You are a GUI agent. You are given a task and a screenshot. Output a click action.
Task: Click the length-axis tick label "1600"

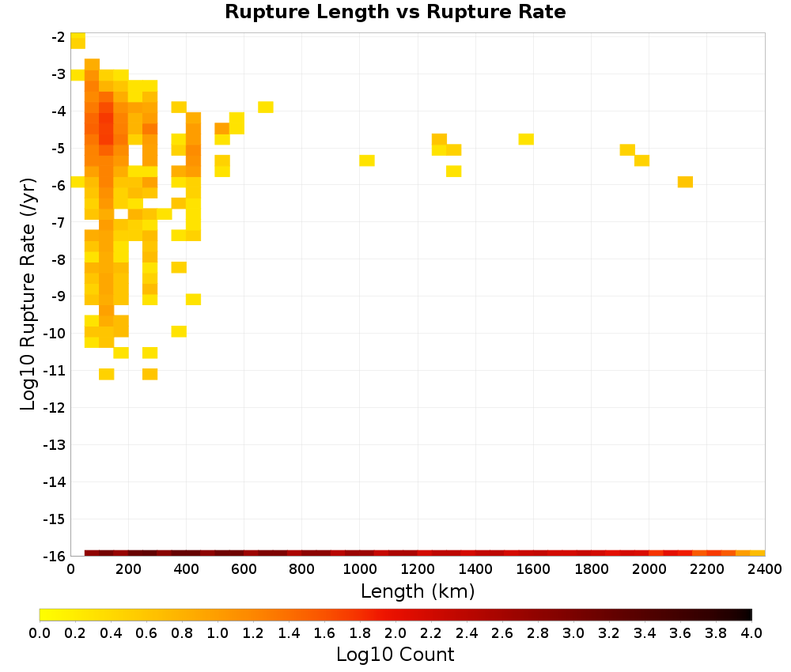[533, 569]
